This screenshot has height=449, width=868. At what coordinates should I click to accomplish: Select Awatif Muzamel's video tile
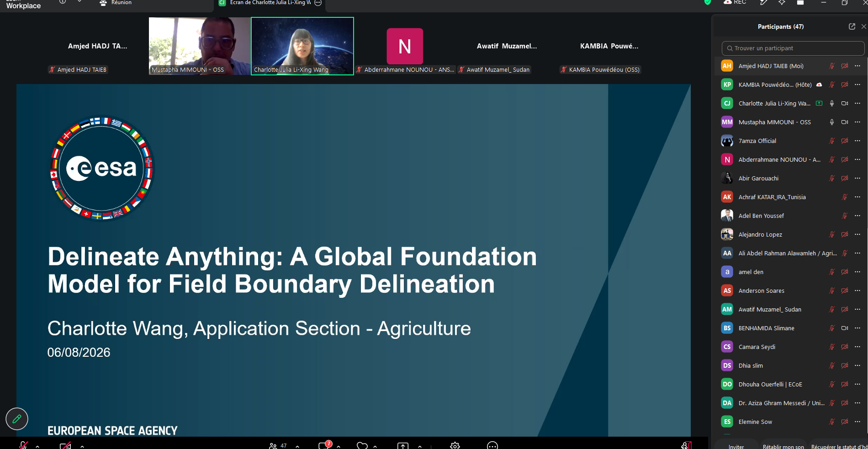point(507,46)
